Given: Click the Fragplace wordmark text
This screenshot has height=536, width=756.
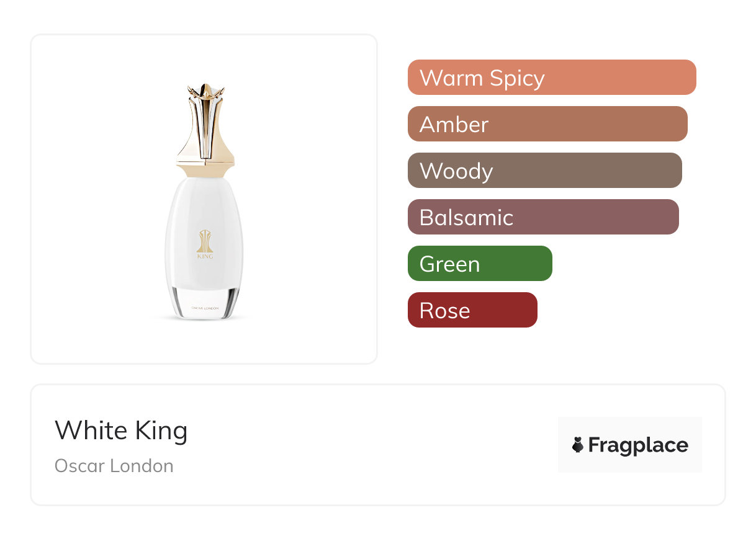Looking at the screenshot, I should (x=638, y=445).
